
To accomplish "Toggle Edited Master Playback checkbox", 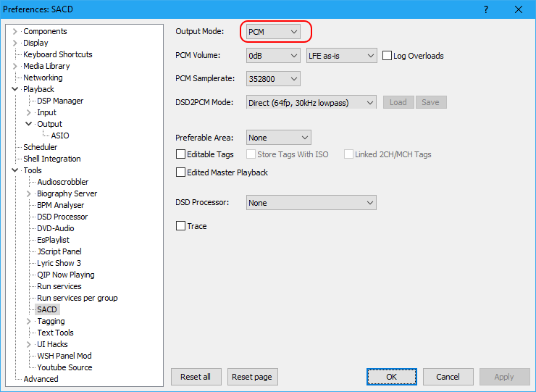I will click(181, 172).
